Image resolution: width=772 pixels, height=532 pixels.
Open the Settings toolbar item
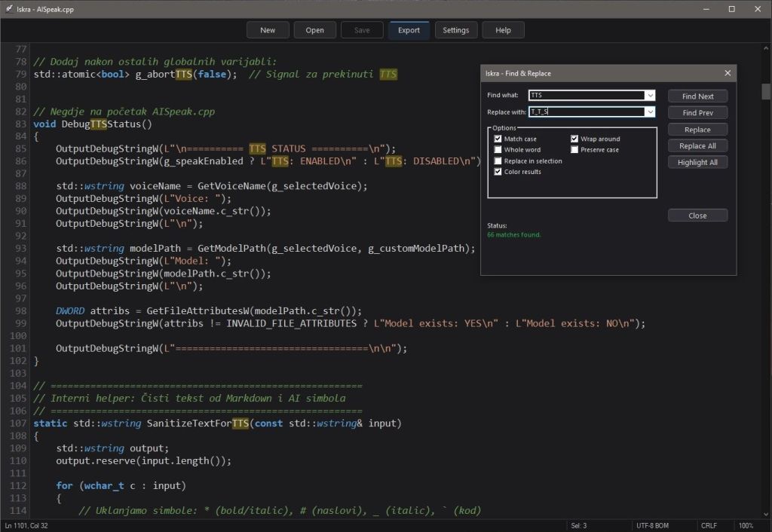pos(455,30)
